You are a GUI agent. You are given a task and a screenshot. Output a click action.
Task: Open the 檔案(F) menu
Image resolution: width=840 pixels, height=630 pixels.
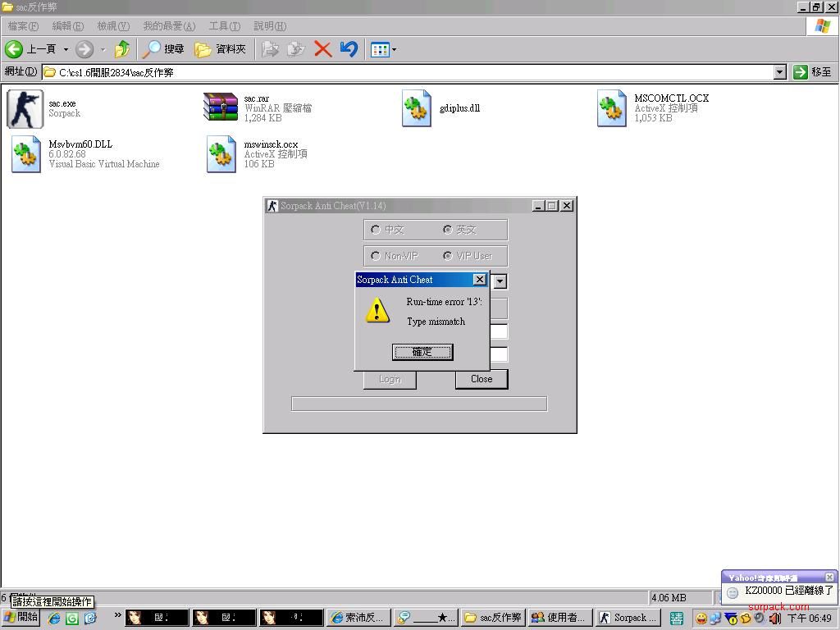[x=23, y=26]
